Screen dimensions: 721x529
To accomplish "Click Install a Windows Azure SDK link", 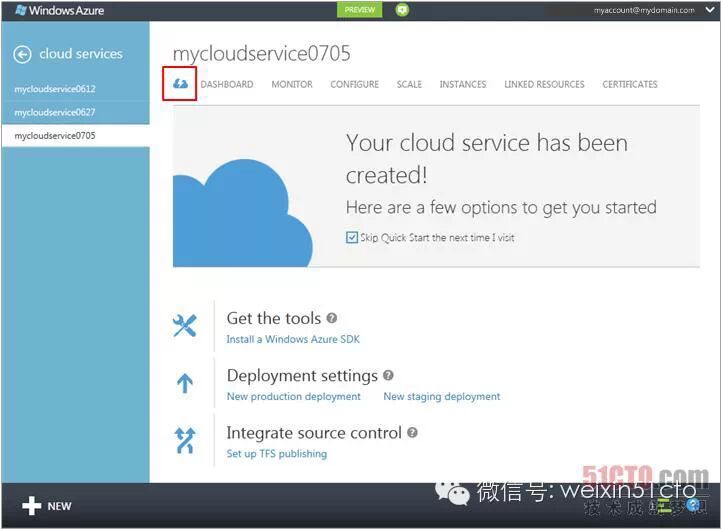I will (293, 339).
